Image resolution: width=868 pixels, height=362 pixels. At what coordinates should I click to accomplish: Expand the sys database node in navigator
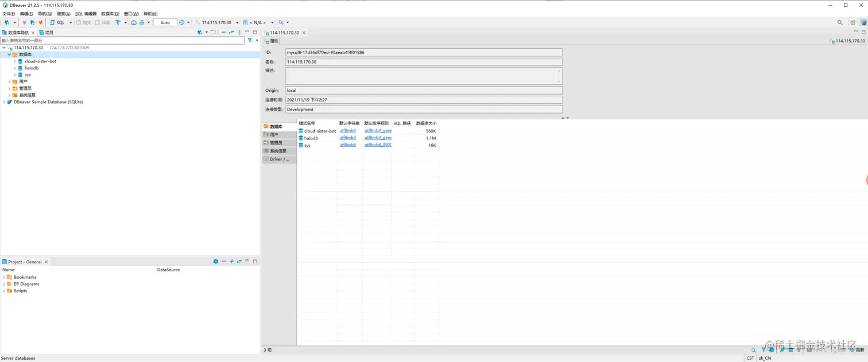(x=15, y=75)
